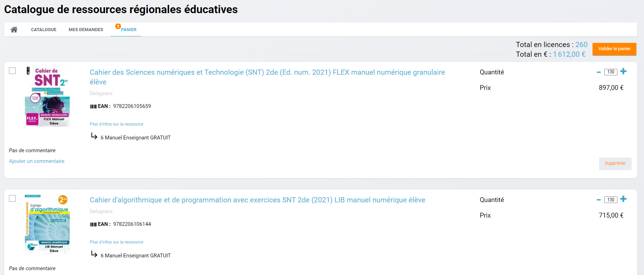The width and height of the screenshot is (644, 275).
Task: Increase quantity of SNT Cahier FLEX manual
Action: click(x=623, y=72)
